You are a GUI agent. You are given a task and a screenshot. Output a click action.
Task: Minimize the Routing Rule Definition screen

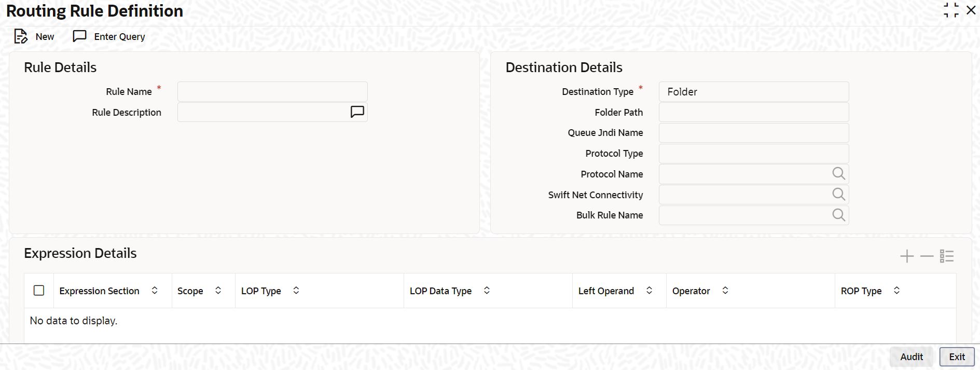tap(951, 10)
